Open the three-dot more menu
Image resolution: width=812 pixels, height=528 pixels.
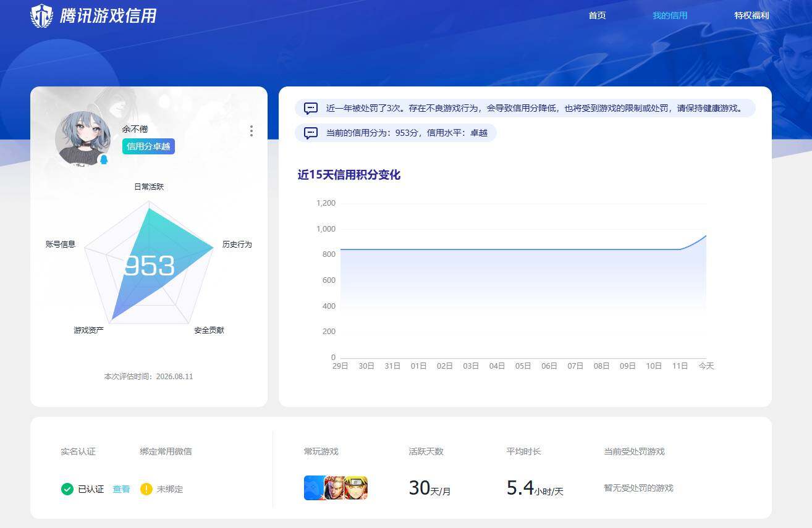coord(251,131)
